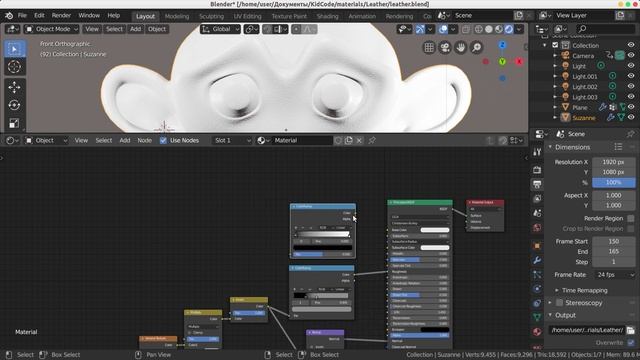Open the Render menu
Screen dimensions: 640x360
coord(61,16)
